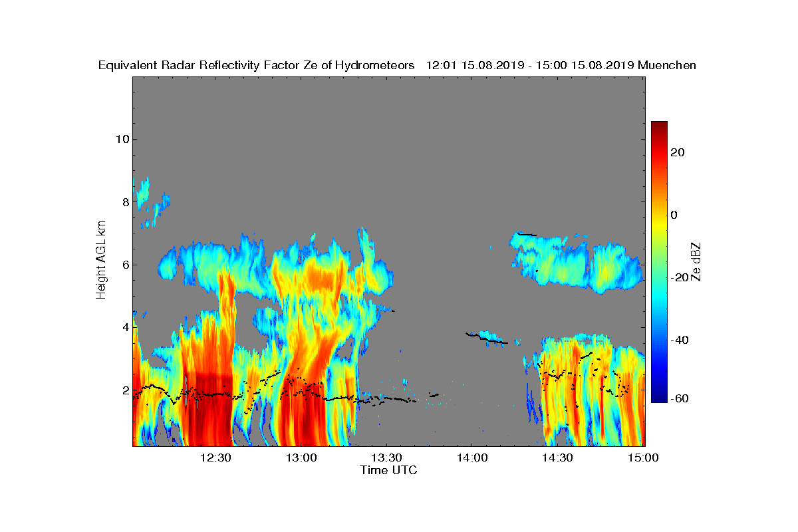The width and height of the screenshot is (798, 532).
Task: Click the 14:00 time tick label
Action: pos(473,458)
